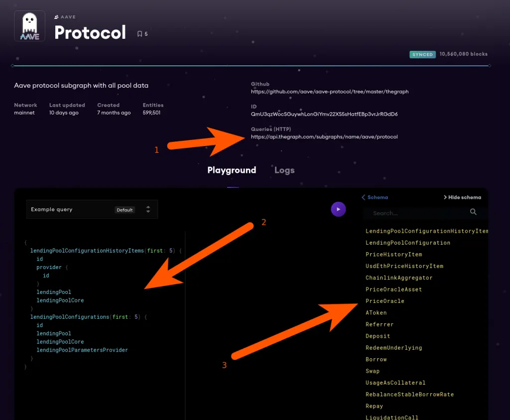The image size is (510, 420).
Task: Click the 10,560,080 blocks text
Action: click(464, 54)
